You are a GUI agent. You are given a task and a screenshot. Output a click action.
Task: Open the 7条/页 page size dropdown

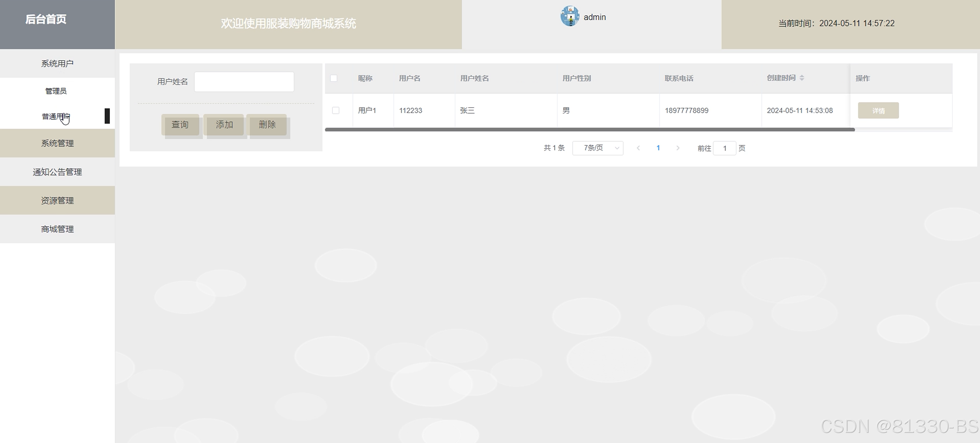coord(597,148)
